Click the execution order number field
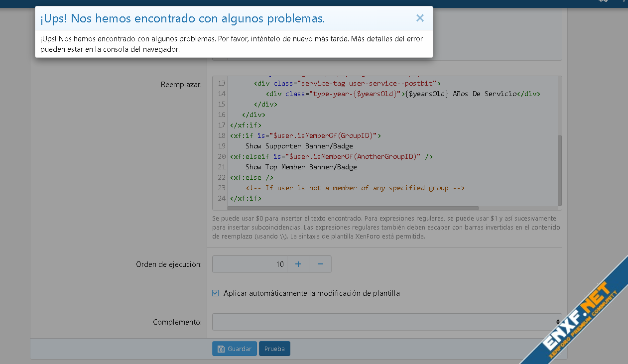Viewport: 628px width, 364px height. (250, 264)
